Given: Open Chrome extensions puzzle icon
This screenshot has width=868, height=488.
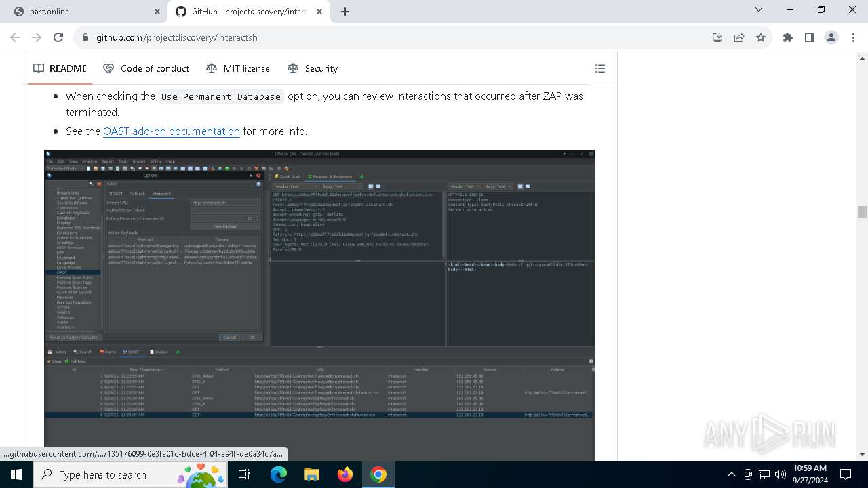Looking at the screenshot, I should click(788, 37).
